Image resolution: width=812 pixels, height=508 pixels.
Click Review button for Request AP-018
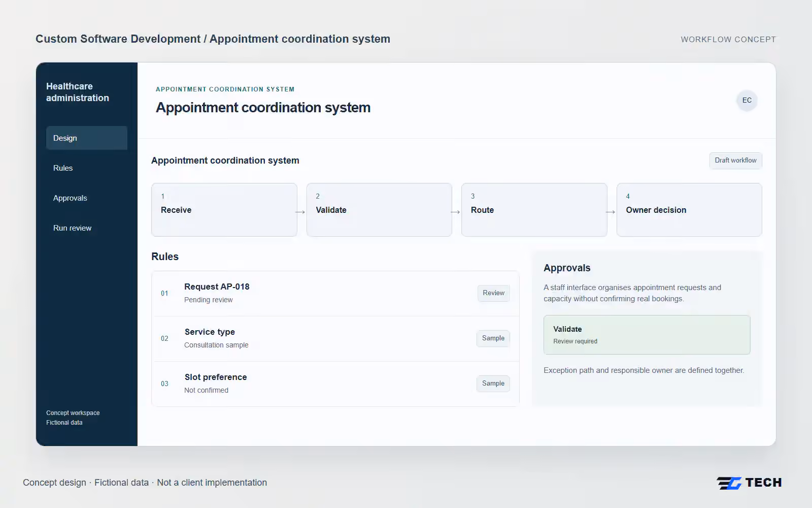click(x=493, y=293)
